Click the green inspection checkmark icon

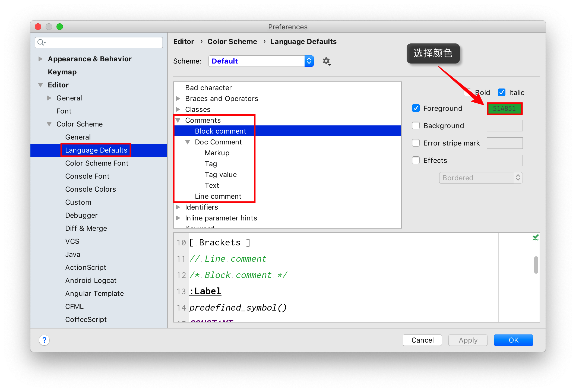[535, 238]
